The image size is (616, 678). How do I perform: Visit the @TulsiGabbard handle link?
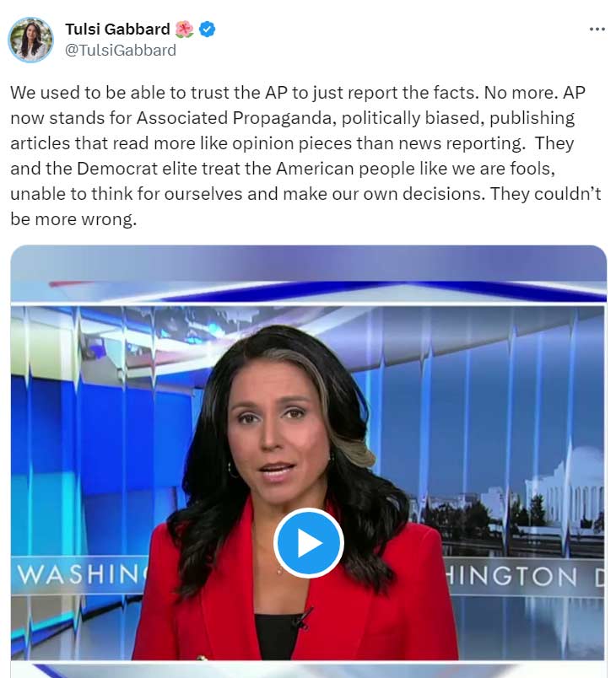click(x=121, y=50)
